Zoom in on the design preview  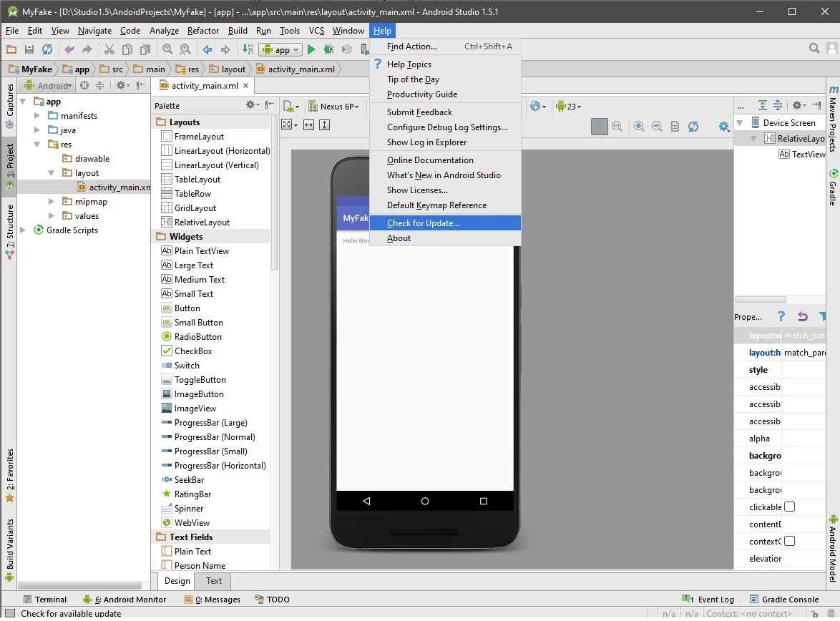tap(639, 127)
